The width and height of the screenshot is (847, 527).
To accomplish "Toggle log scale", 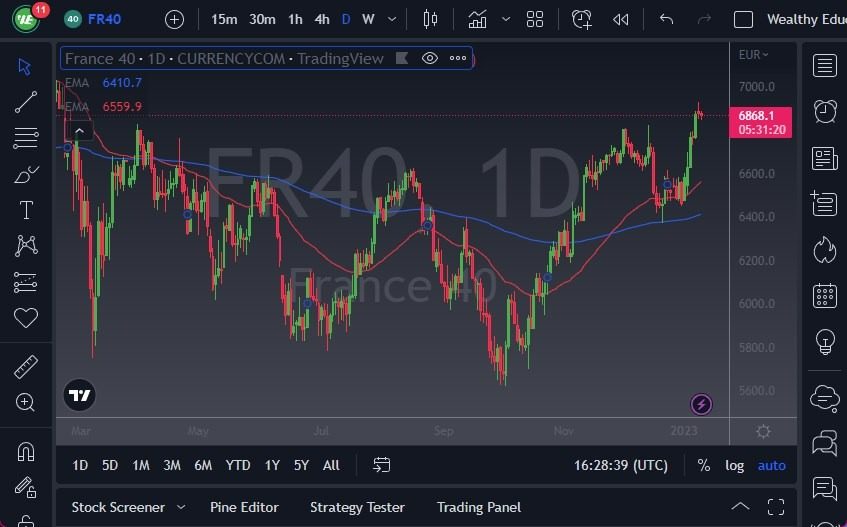I will 734,465.
